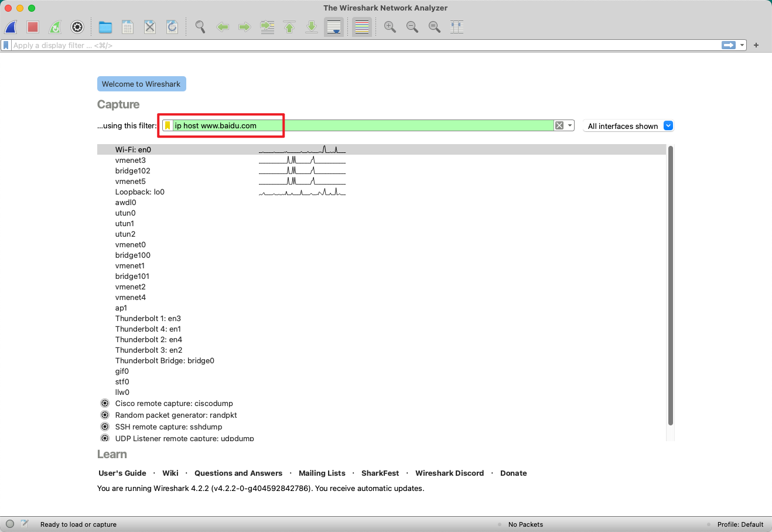The width and height of the screenshot is (772, 532).
Task: Jump to last packet icon
Action: point(312,27)
